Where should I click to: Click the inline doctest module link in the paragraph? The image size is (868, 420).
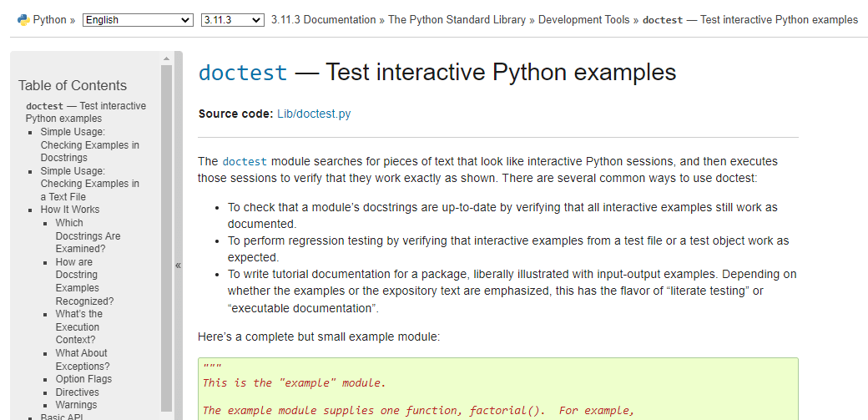coord(245,162)
